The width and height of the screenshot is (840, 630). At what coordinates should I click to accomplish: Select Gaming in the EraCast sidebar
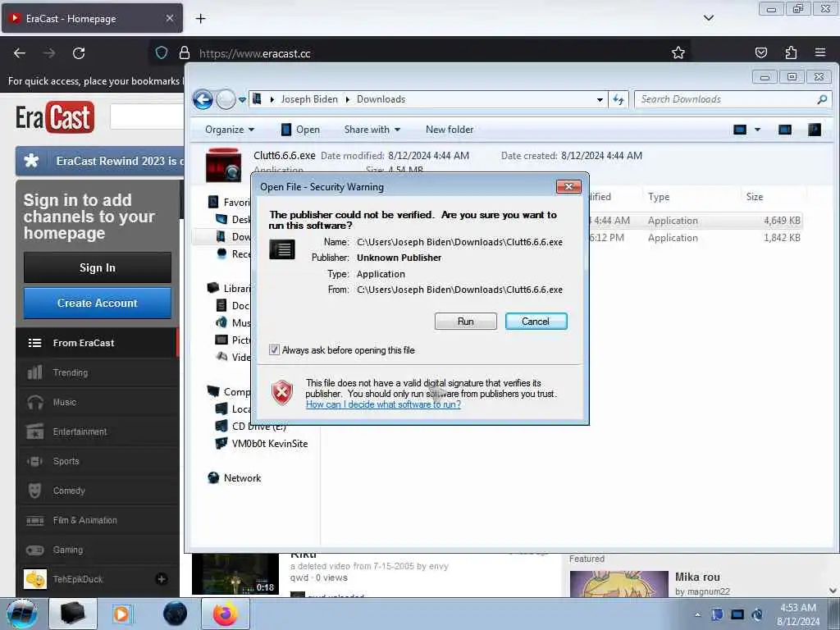97,550
